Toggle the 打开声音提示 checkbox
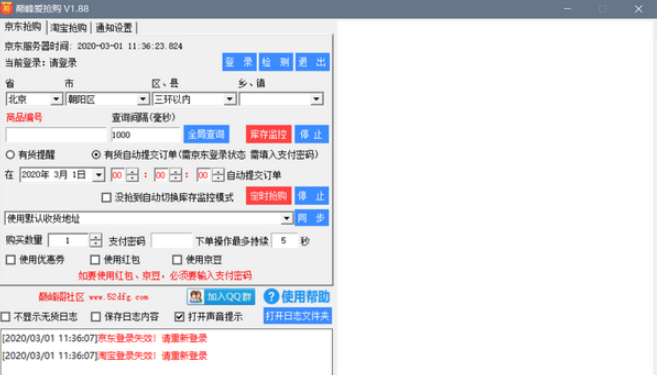Image resolution: width=657 pixels, height=375 pixels. point(179,317)
